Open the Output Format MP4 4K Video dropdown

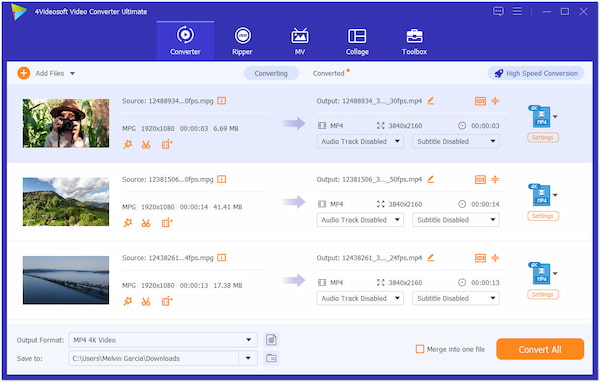click(163, 340)
